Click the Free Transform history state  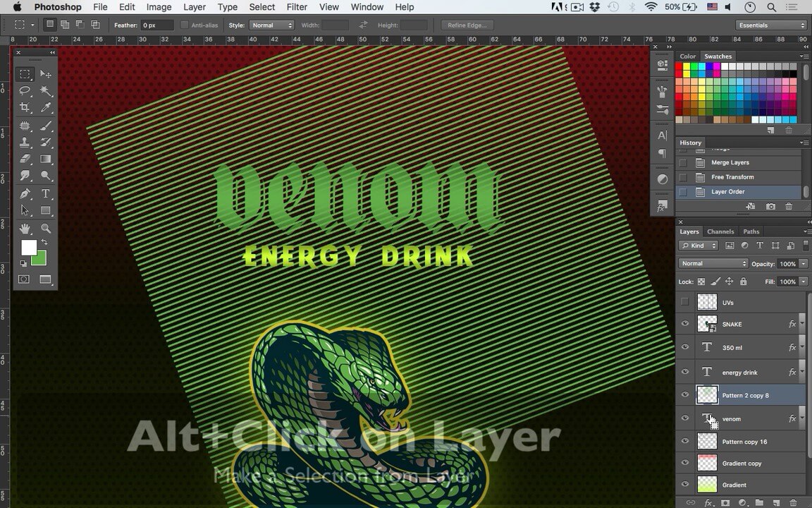(732, 177)
